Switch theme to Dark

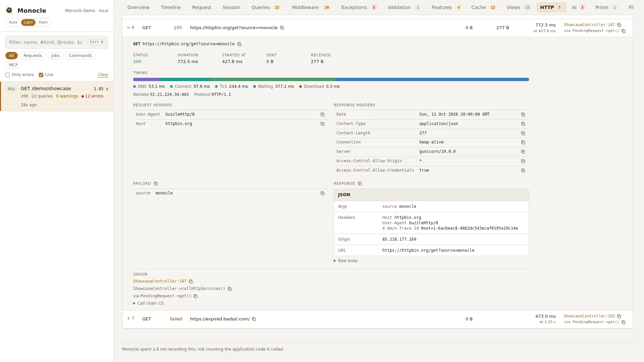click(43, 22)
